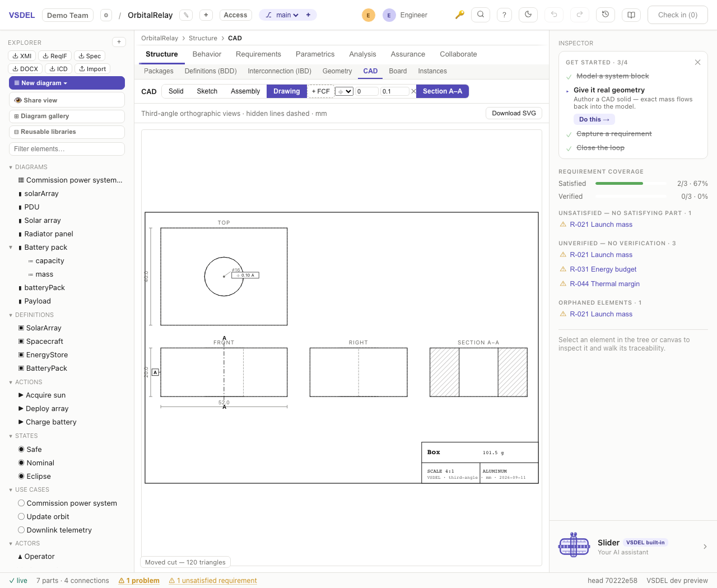The height and width of the screenshot is (588, 717).
Task: Open history clock icon
Action: pos(606,15)
